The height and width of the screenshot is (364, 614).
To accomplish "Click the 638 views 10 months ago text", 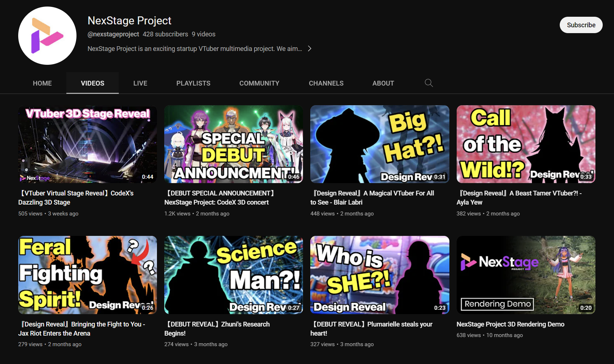I will point(490,335).
